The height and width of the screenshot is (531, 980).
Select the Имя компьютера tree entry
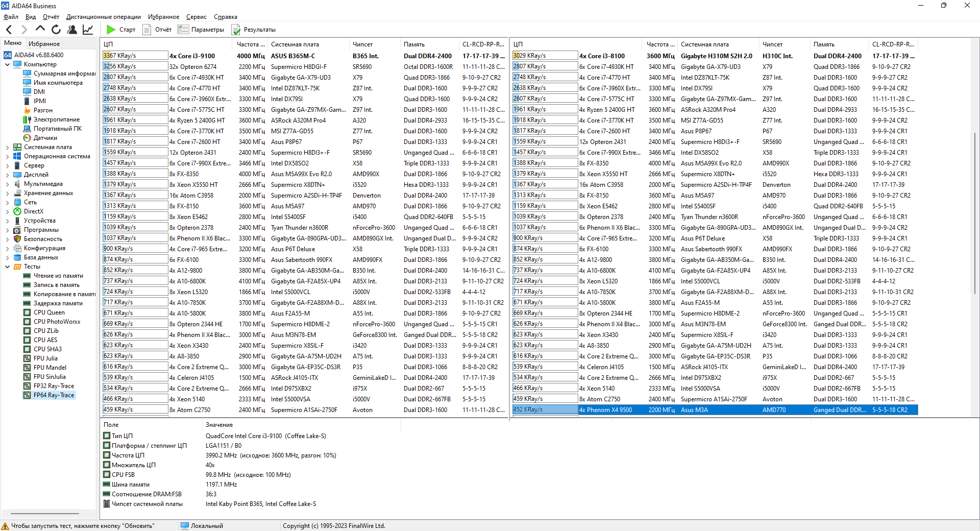click(53, 83)
